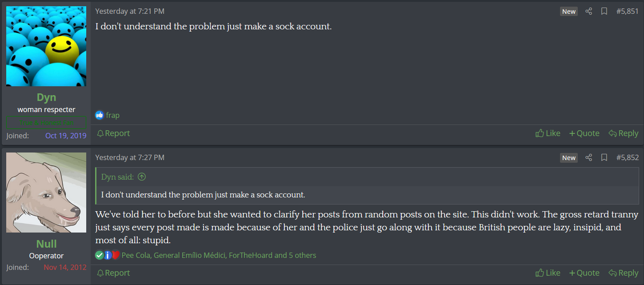Screen dimensions: 644x285
Task: Bookmark Null's post #5,852
Action: tap(604, 158)
